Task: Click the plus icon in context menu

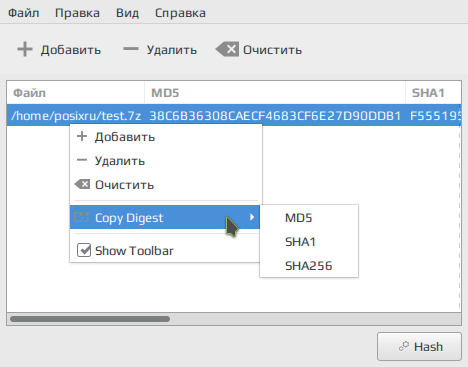Action: 82,136
